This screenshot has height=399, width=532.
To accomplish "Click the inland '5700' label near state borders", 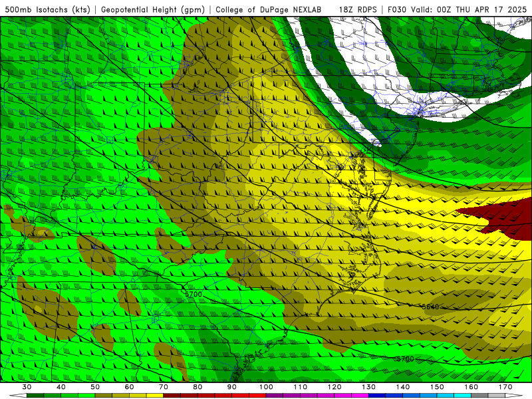I will pyautogui.click(x=194, y=294).
